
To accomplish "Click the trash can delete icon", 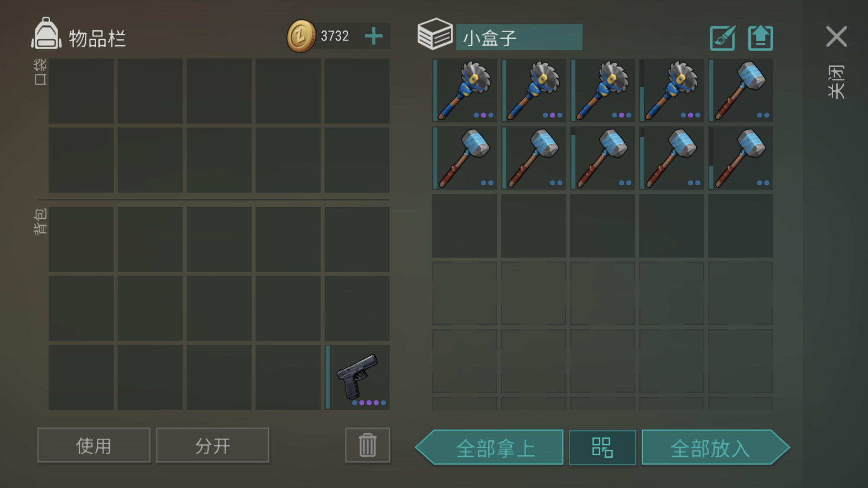I will (367, 445).
